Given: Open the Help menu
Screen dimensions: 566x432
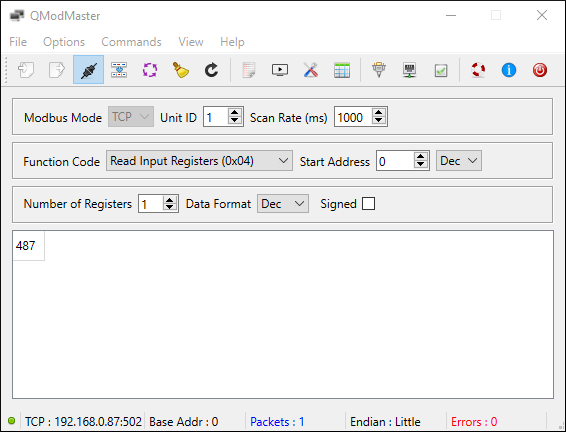Looking at the screenshot, I should point(232,42).
